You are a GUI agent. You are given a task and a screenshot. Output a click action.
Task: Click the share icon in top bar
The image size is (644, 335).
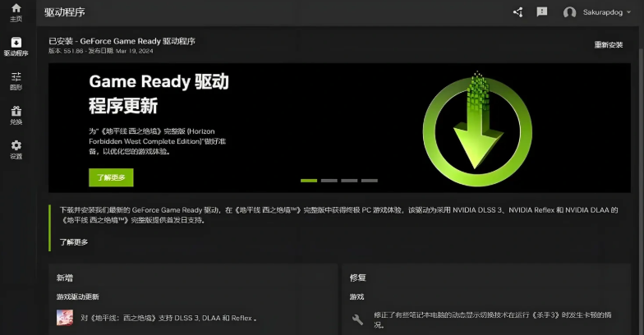tap(517, 12)
